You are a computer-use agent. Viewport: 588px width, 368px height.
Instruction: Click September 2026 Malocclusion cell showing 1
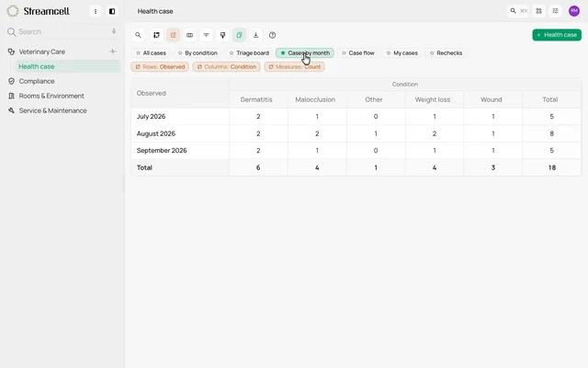coord(317,151)
